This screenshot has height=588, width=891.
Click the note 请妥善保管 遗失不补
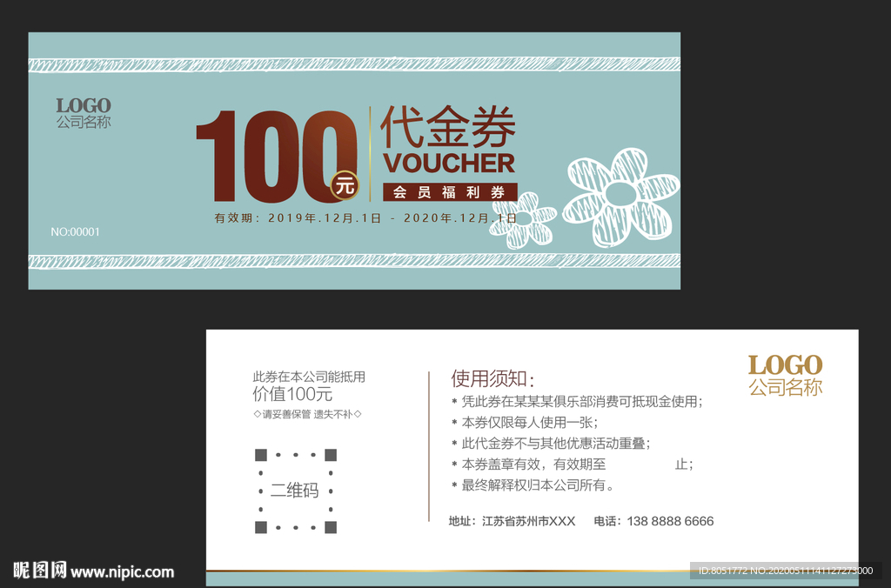pyautogui.click(x=307, y=414)
